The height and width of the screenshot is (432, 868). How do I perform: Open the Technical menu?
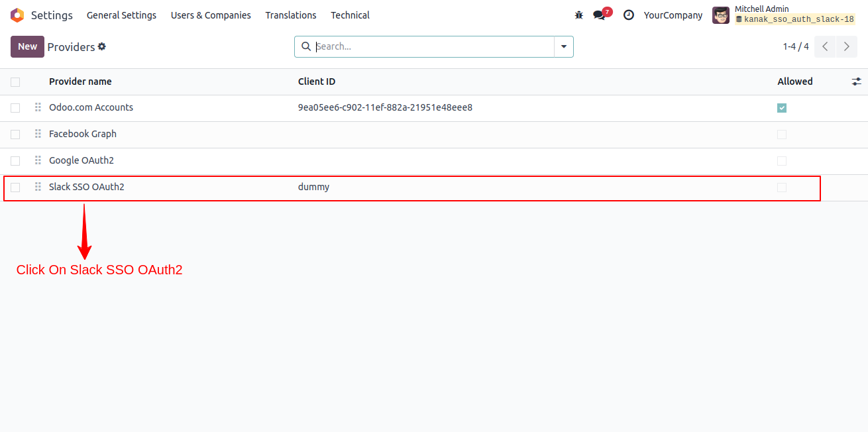[x=351, y=15]
